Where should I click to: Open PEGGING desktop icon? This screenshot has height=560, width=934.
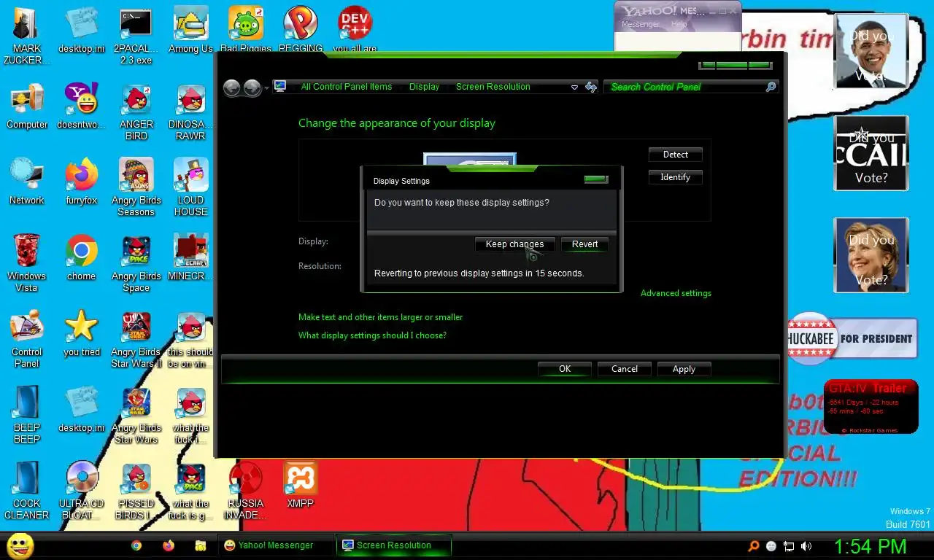coord(300,30)
